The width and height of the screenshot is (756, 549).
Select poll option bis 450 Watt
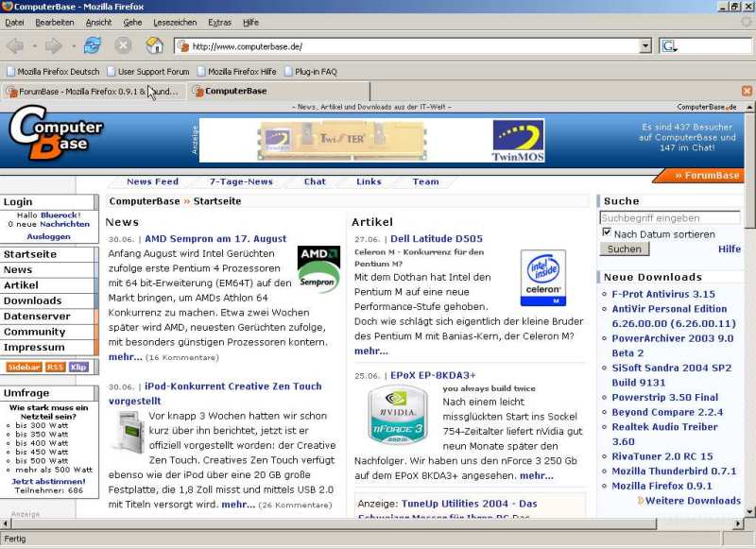tap(9, 452)
